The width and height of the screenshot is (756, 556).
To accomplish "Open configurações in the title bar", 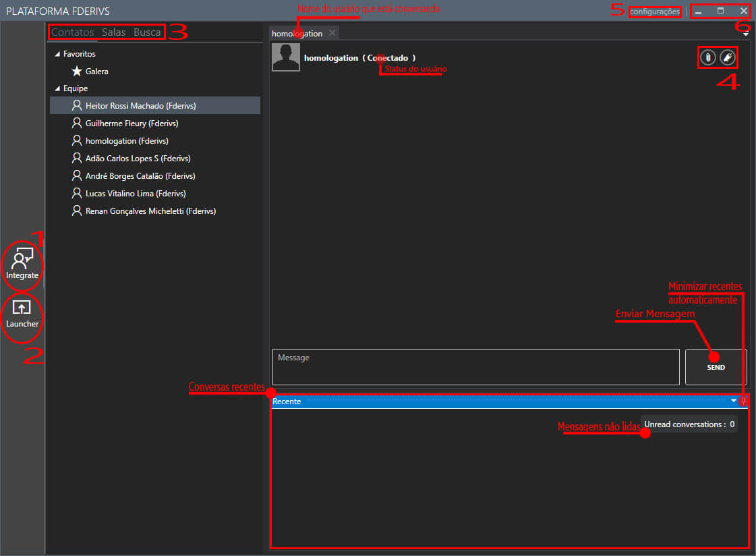I will click(x=654, y=11).
